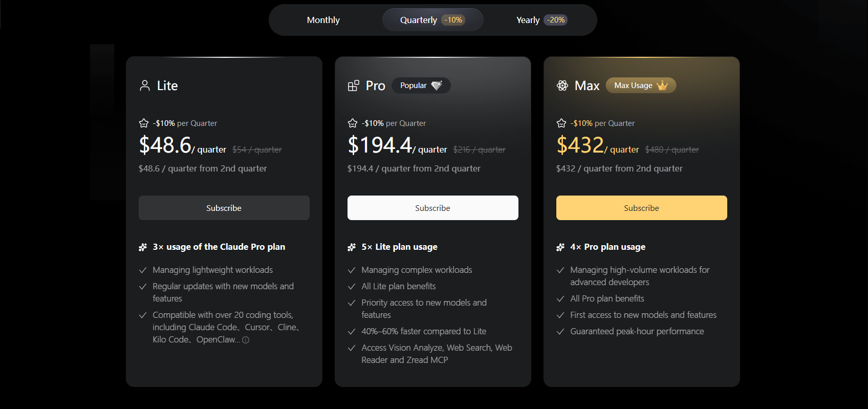Click the Max plan atom icon
This screenshot has height=409, width=868.
point(562,85)
